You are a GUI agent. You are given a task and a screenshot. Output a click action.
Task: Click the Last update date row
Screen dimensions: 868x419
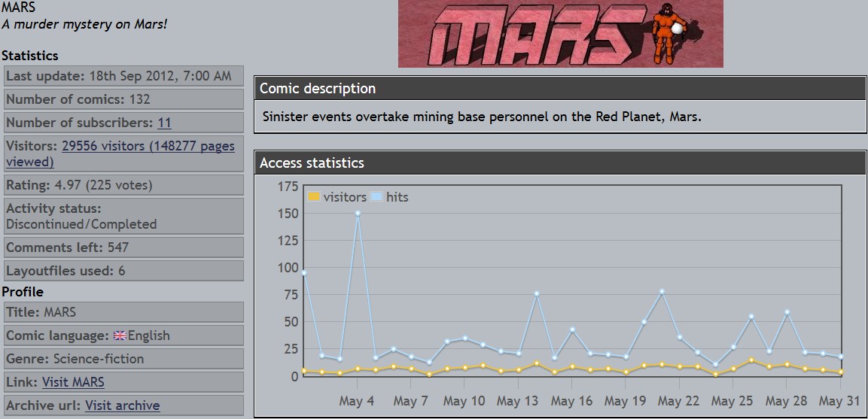click(123, 76)
